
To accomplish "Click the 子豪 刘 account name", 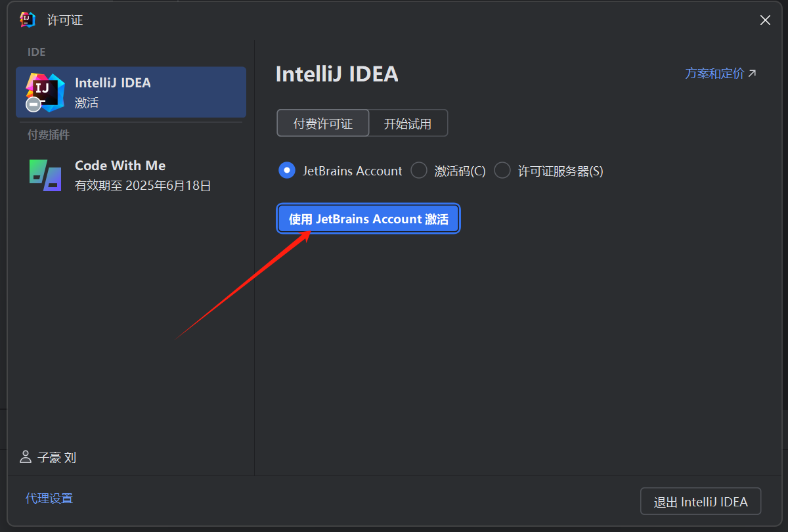I will coord(57,458).
